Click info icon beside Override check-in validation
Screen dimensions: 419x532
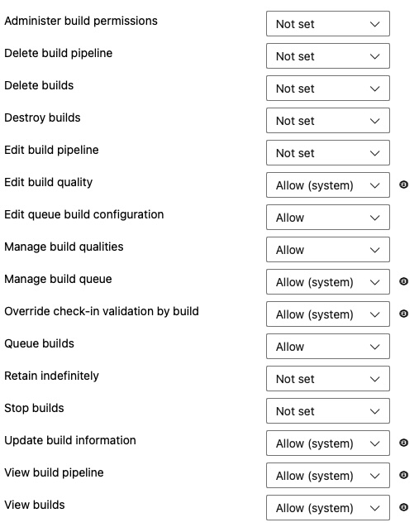coord(403,314)
